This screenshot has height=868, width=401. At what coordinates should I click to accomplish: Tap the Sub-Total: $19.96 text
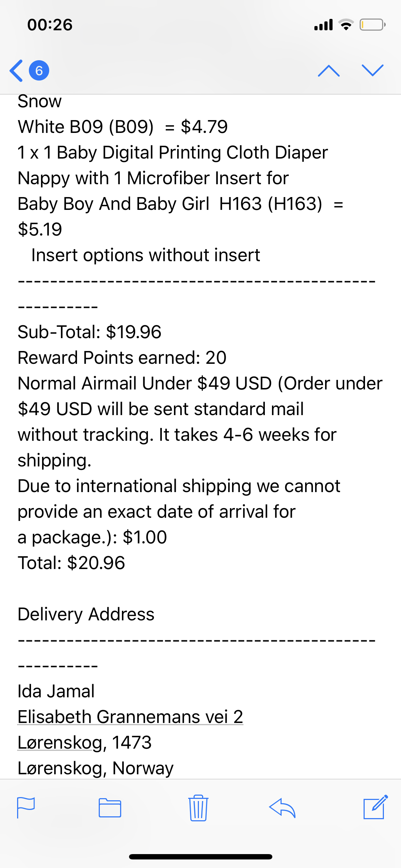(89, 332)
